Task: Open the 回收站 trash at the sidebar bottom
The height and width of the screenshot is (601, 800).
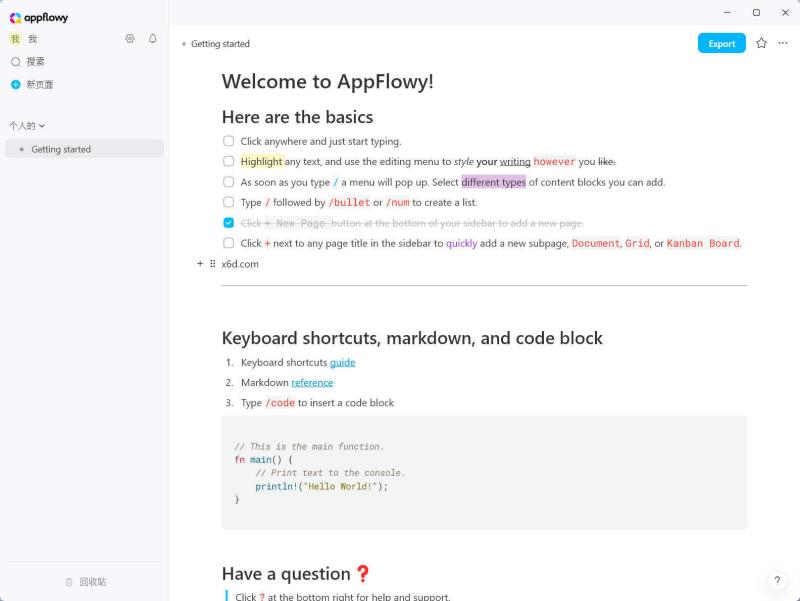Action: [85, 581]
